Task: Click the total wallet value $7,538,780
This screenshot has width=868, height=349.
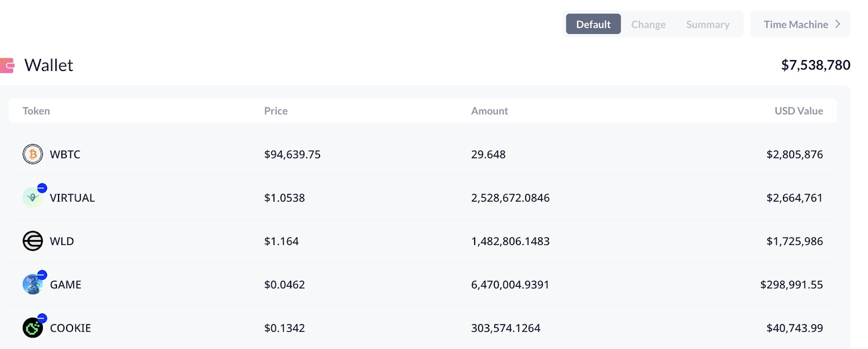Action: [x=815, y=66]
